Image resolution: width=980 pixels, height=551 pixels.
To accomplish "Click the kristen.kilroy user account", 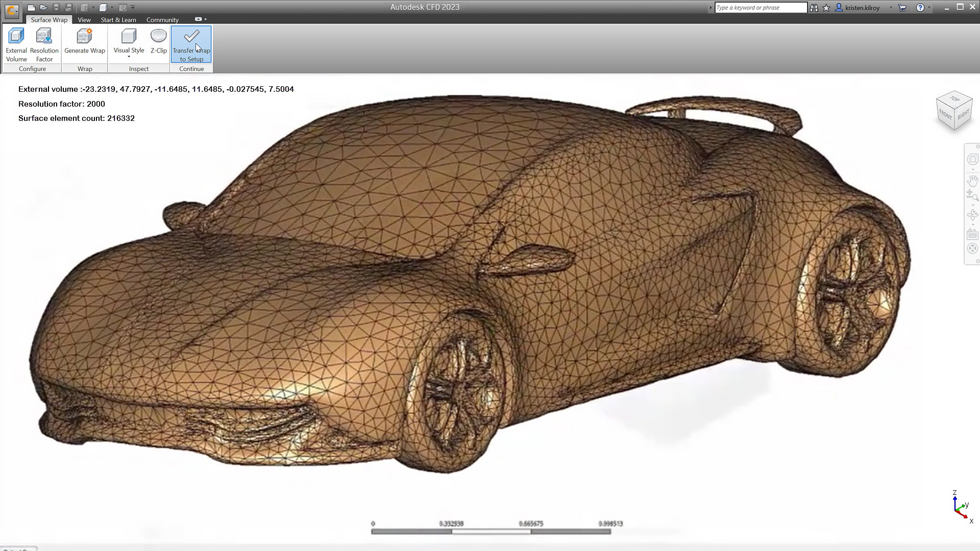I will click(x=857, y=8).
